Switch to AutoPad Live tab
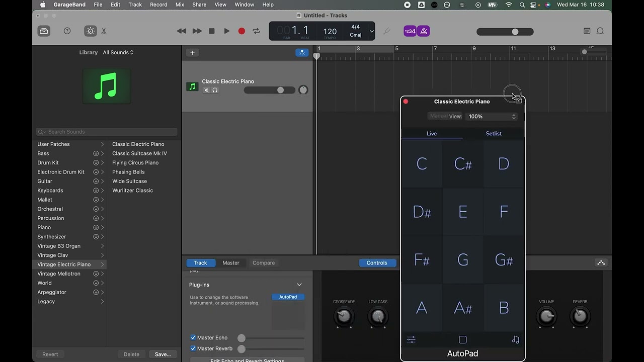Image resolution: width=644 pixels, height=362 pixels. pos(432,134)
